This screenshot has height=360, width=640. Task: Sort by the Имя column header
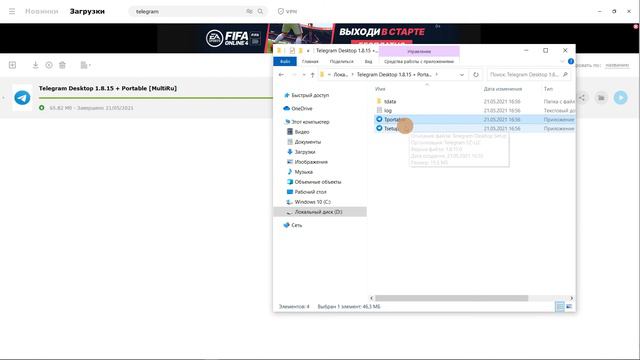380,89
